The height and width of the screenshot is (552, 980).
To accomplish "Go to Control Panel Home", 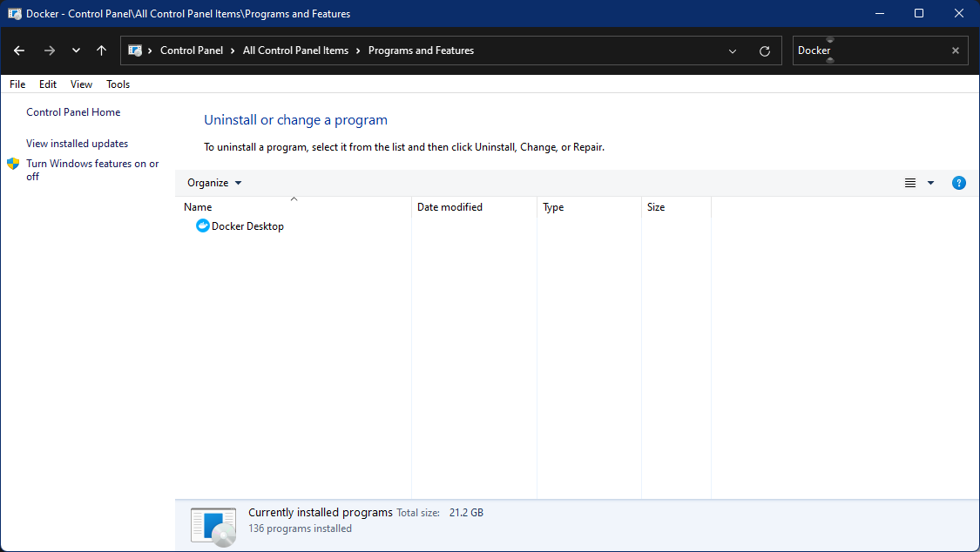I will click(73, 111).
